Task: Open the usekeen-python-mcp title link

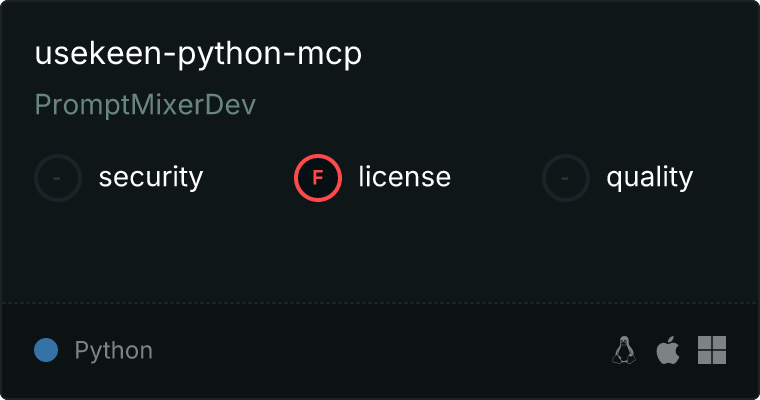Action: (x=198, y=55)
